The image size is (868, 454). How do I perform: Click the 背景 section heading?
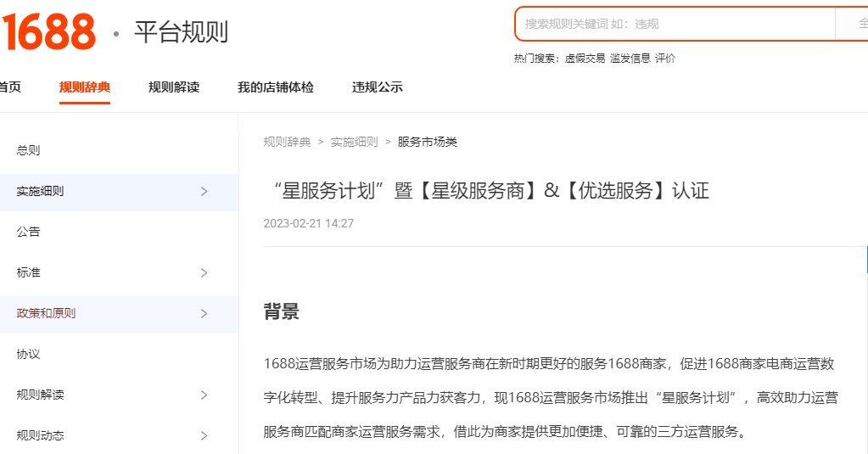[x=281, y=311]
